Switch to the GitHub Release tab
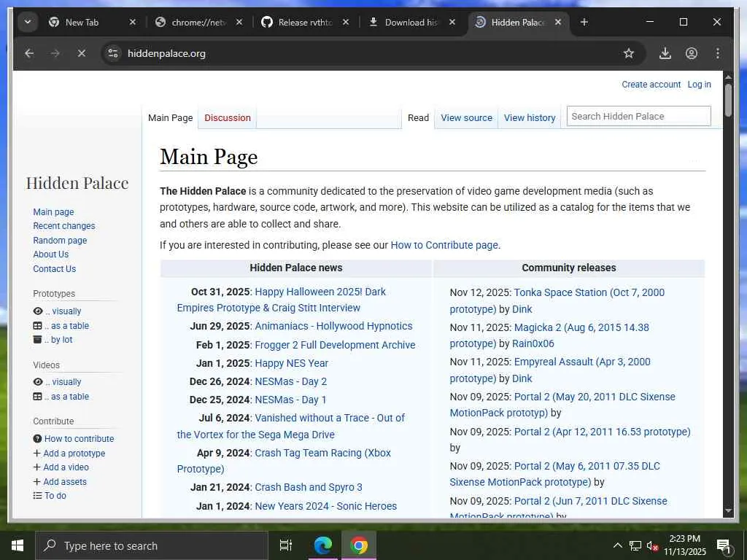The image size is (747, 560). point(305,23)
